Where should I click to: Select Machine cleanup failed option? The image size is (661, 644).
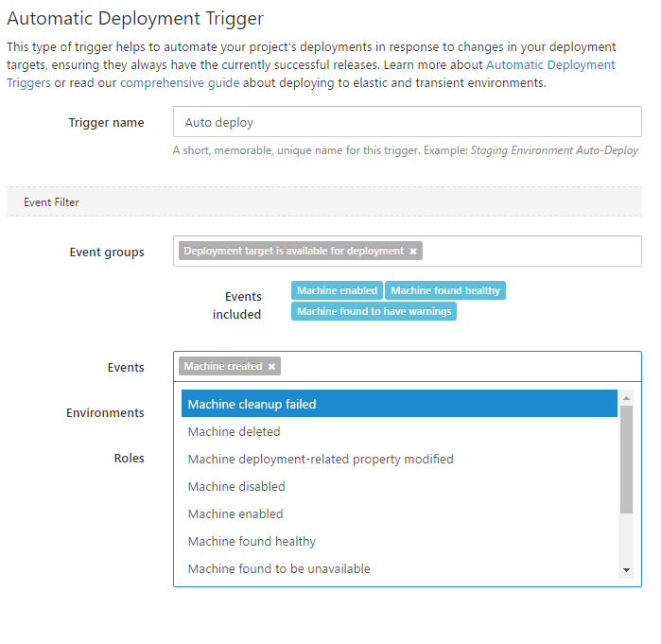(x=399, y=404)
